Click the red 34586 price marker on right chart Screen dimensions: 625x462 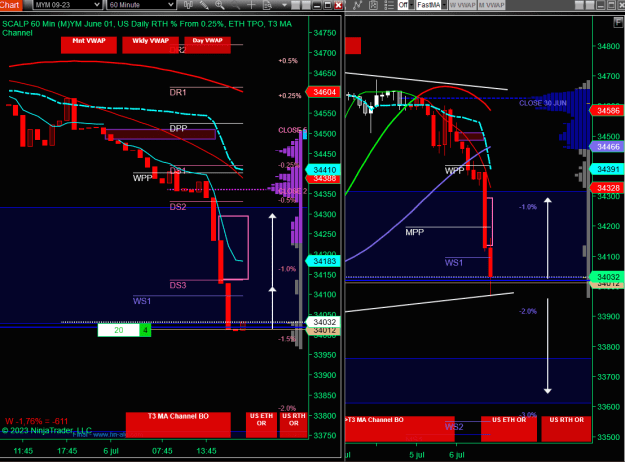pos(607,110)
